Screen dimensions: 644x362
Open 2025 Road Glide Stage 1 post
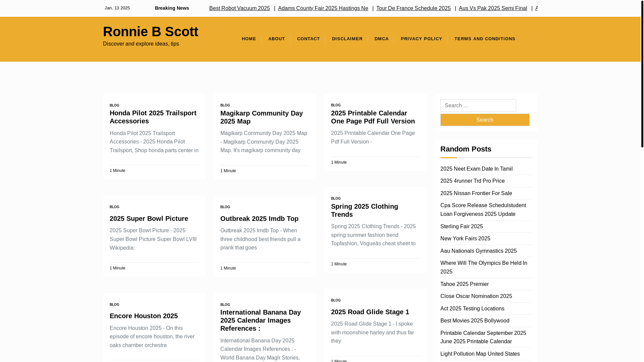point(370,312)
